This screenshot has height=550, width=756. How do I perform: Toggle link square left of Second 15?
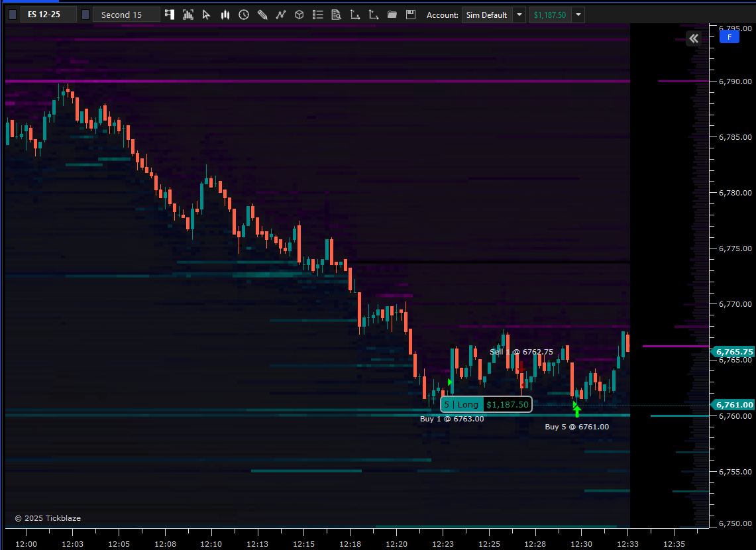pyautogui.click(x=85, y=15)
